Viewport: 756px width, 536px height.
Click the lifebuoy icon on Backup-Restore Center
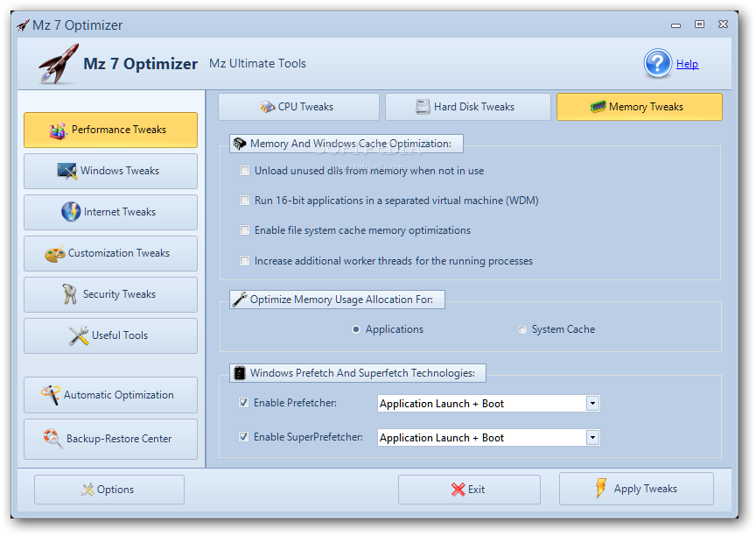[52, 439]
